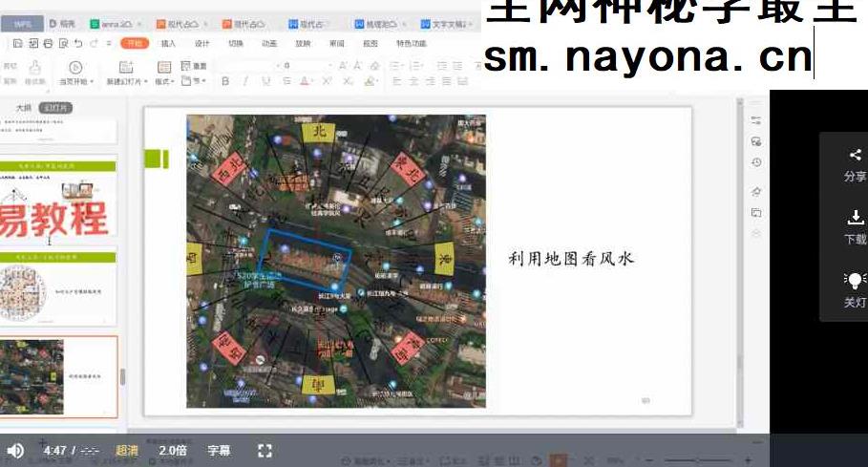Viewport: 868px width, 467px height.
Task: Open the 节 section dropdown
Action: pyautogui.click(x=194, y=81)
